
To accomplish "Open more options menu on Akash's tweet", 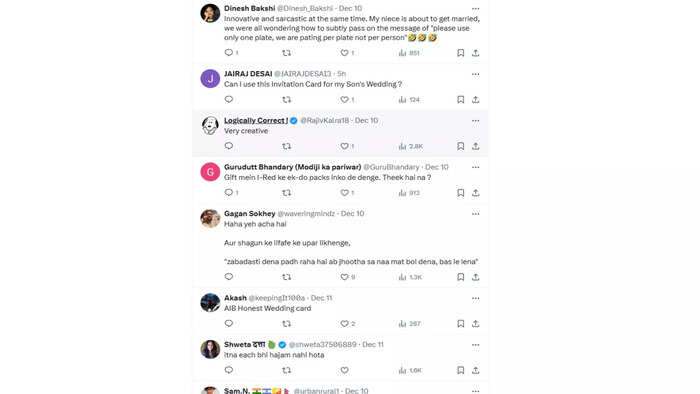I will pos(475,298).
